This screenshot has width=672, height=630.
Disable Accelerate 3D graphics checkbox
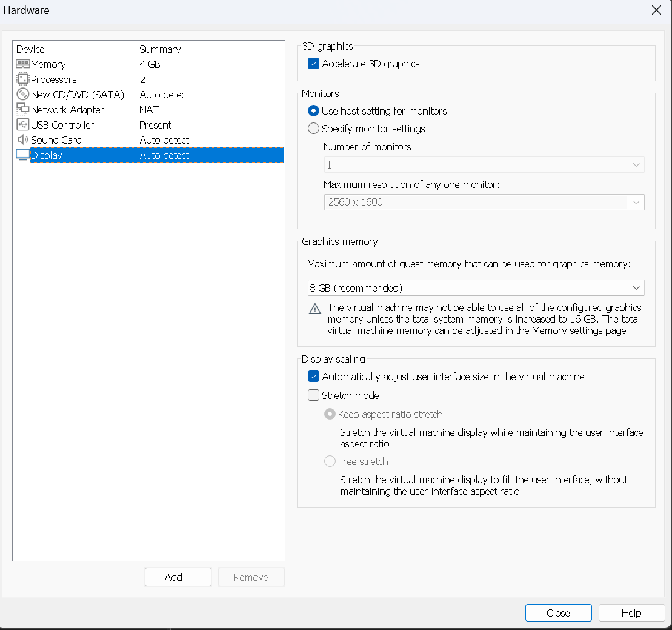[313, 64]
